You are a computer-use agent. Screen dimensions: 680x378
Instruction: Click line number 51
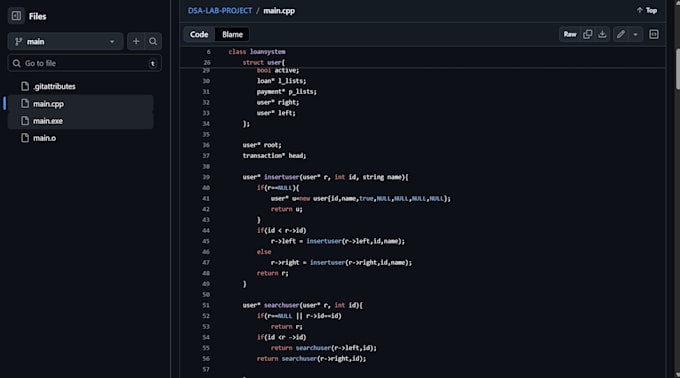(206, 305)
